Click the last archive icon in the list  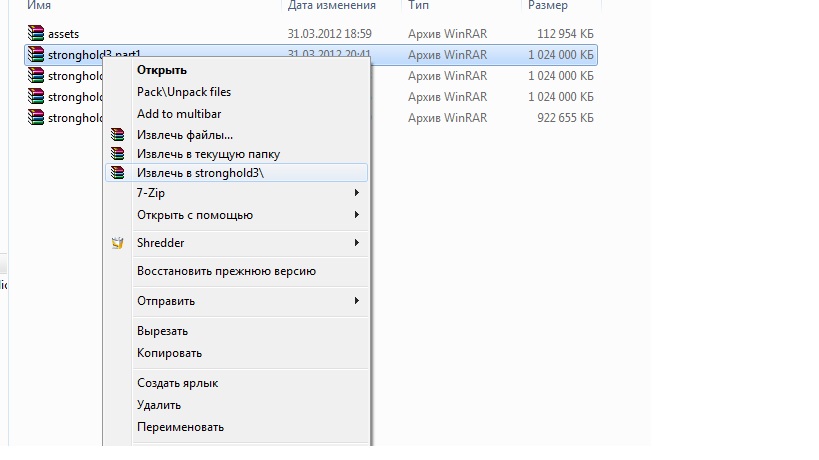[37, 118]
